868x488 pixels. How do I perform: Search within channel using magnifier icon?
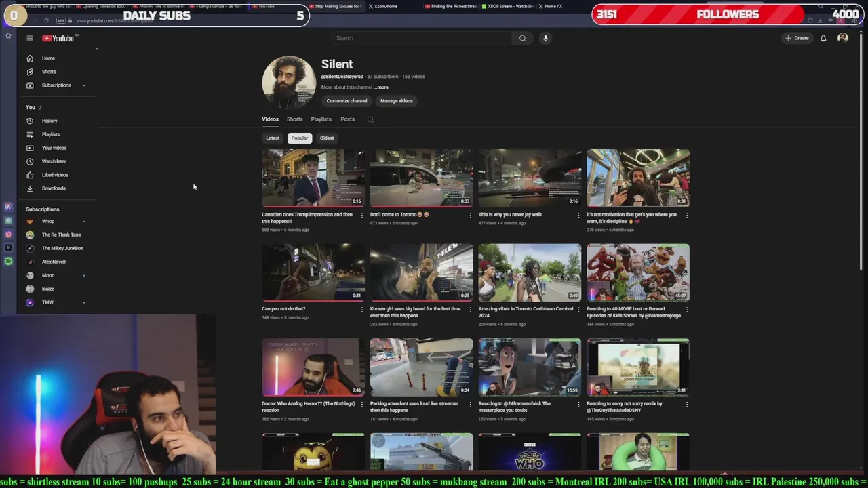tap(370, 119)
